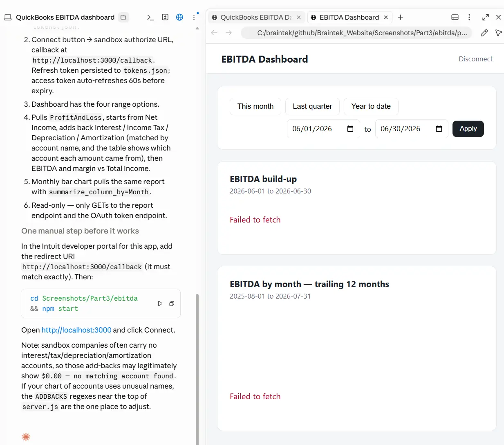Click the laptop icon beside QuickBooks EBITDA dashboard
The image size is (504, 445).
click(8, 17)
